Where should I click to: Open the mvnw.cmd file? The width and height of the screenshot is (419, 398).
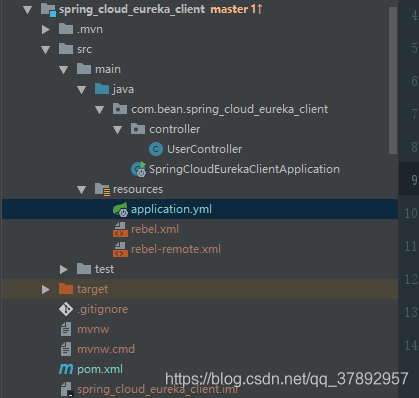[106, 349]
